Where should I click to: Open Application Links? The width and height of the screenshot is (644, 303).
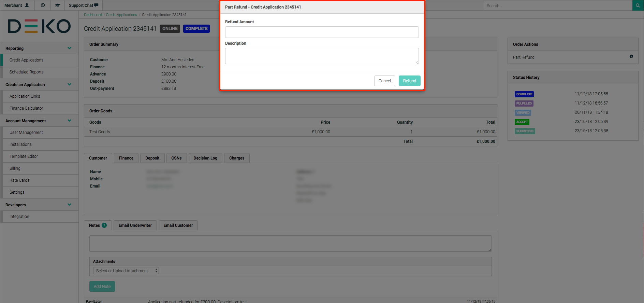40,96
